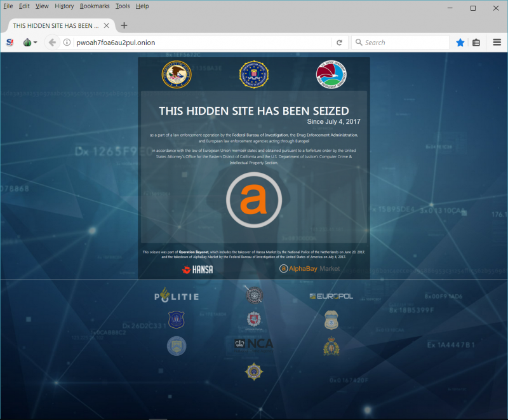
Task: Click the AlphaBay Market logo
Action: (x=310, y=269)
